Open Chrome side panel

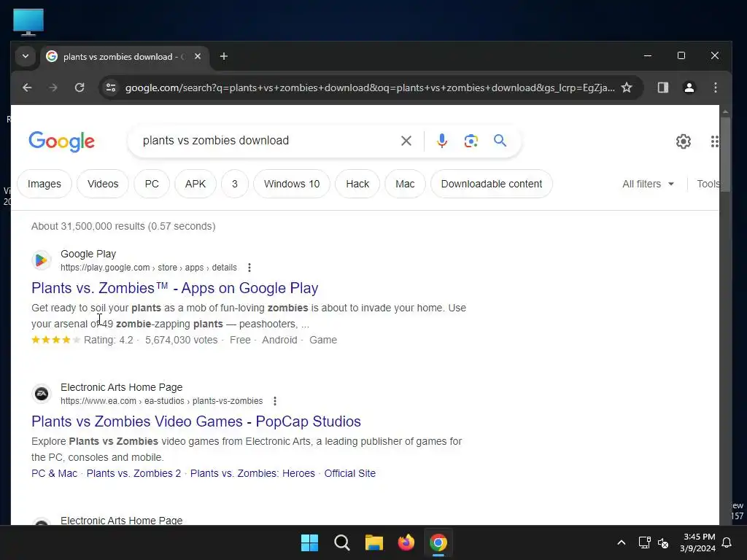[662, 87]
